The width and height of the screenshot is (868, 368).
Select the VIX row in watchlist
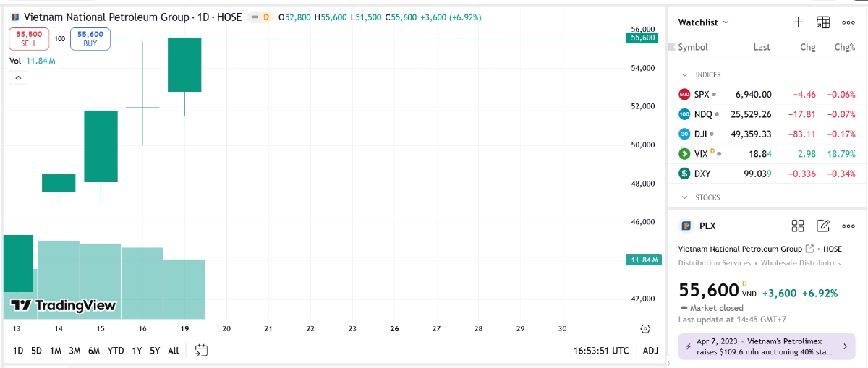click(767, 153)
